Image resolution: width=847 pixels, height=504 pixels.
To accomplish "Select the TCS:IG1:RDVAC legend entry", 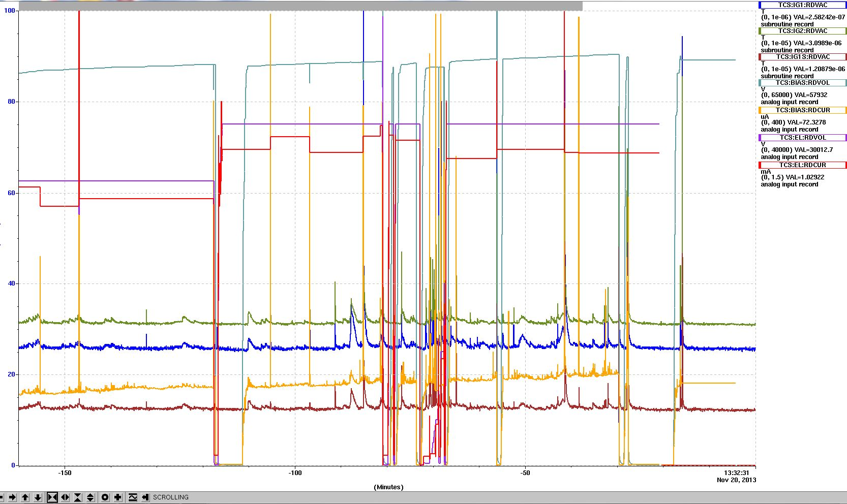I will point(803,5).
